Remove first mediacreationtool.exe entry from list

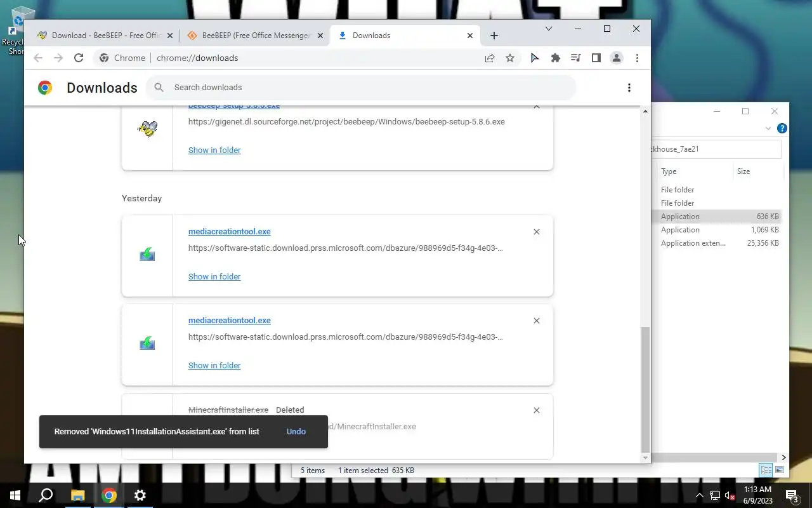pos(537,232)
